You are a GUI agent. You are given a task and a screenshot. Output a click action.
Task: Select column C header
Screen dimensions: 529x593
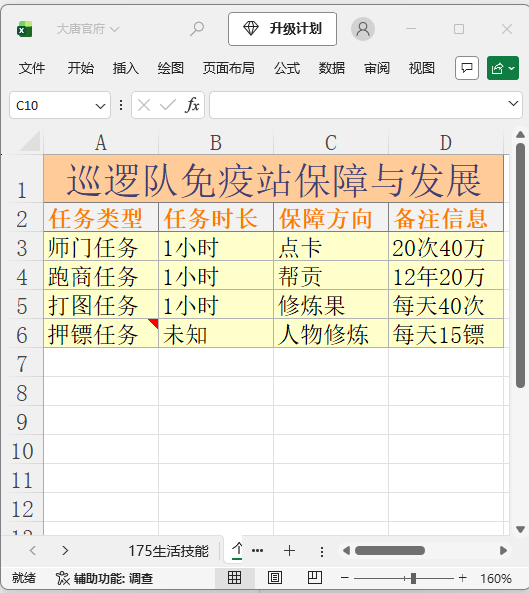pos(331,143)
